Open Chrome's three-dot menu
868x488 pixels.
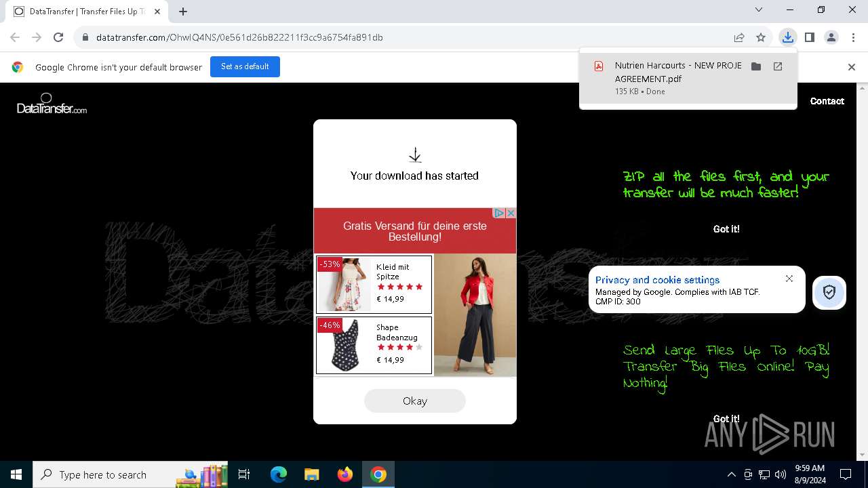[852, 37]
